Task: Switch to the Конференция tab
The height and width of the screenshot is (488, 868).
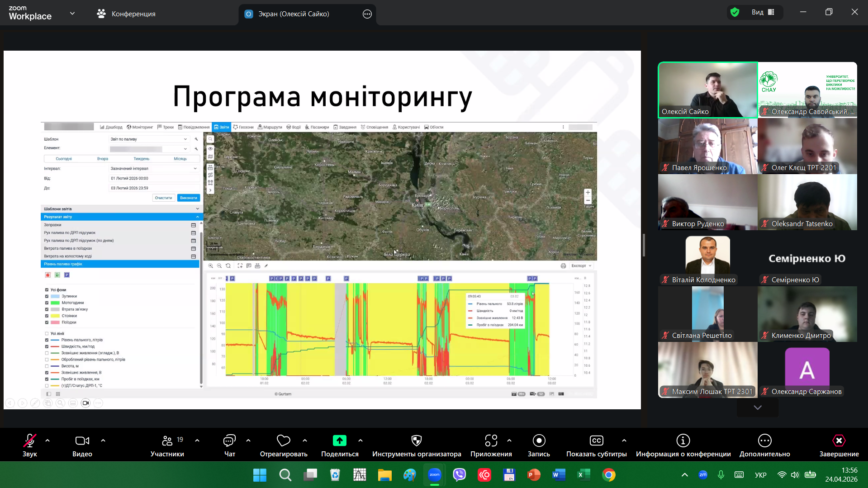Action: point(126,14)
